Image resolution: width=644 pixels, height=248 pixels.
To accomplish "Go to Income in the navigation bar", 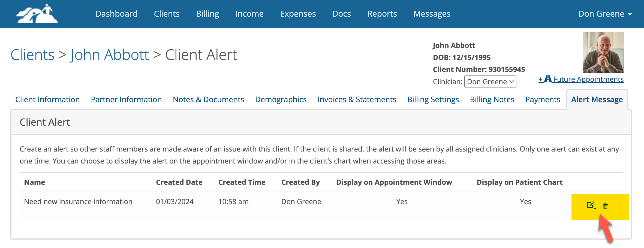I will click(x=249, y=14).
